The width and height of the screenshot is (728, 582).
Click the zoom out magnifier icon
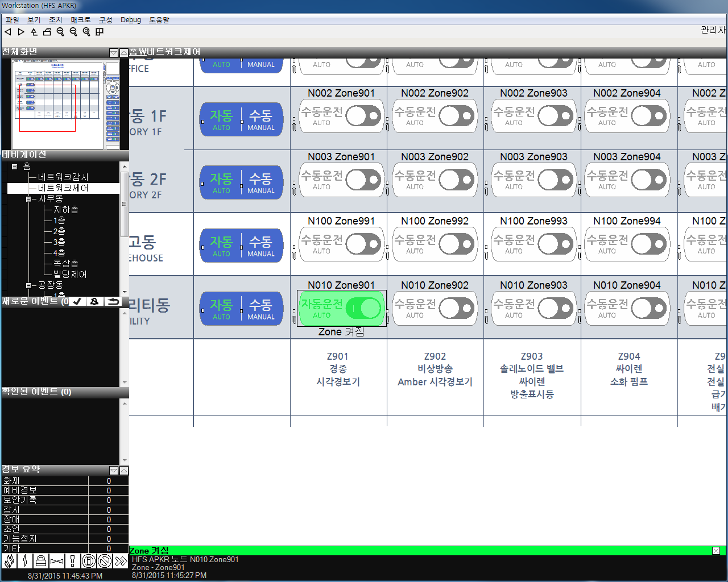tap(73, 32)
